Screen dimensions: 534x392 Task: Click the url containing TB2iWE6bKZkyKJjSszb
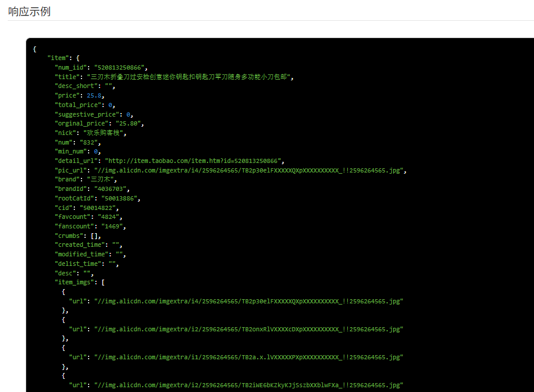[x=249, y=385]
